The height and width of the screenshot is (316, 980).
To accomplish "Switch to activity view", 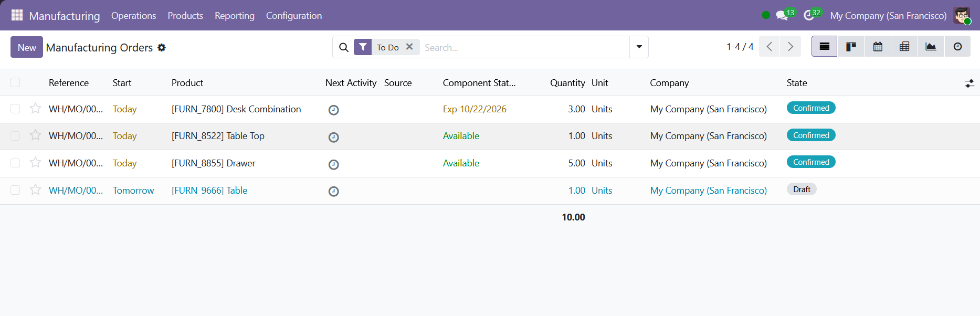I will pyautogui.click(x=957, y=47).
